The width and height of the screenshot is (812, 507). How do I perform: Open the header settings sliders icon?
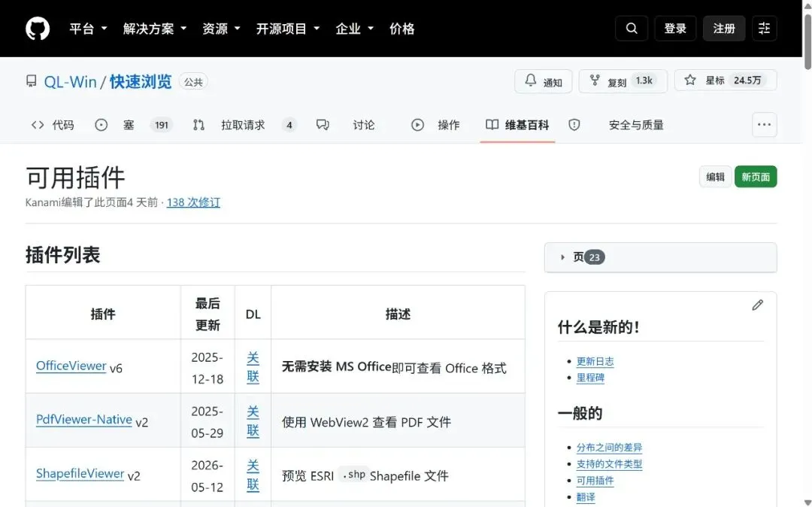(764, 28)
